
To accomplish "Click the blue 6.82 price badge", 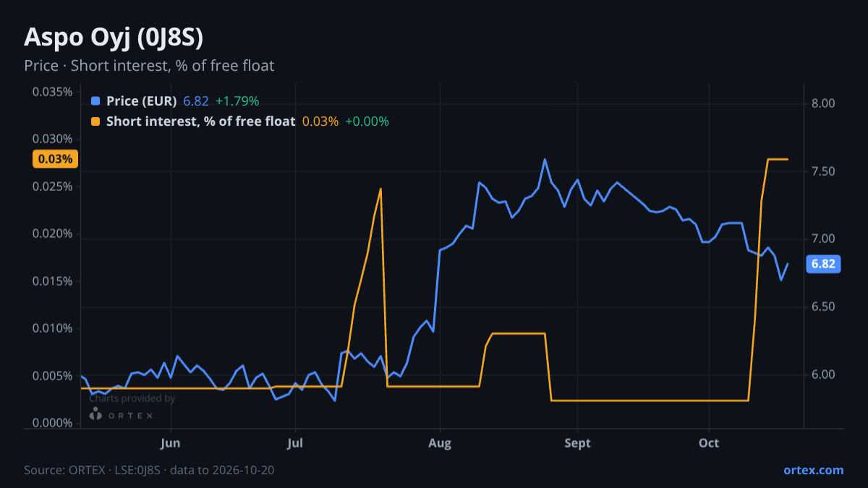I will pyautogui.click(x=823, y=264).
